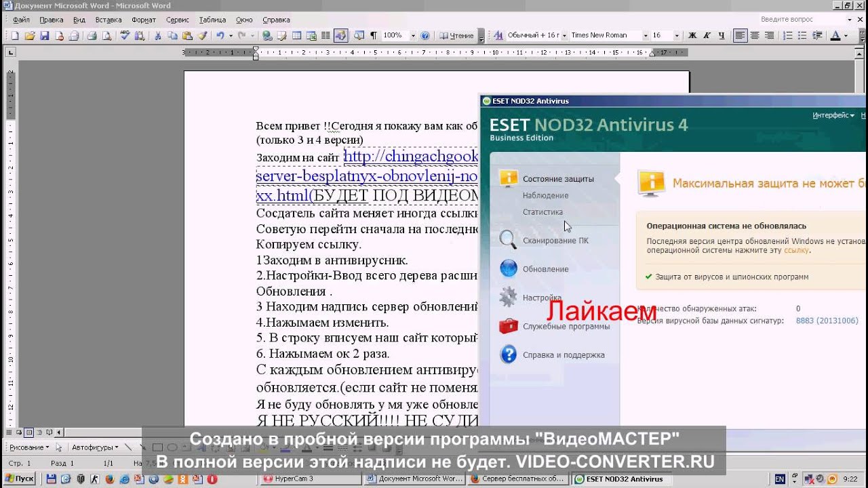Toggle the document map button
The height and width of the screenshot is (488, 868).
(x=358, y=35)
